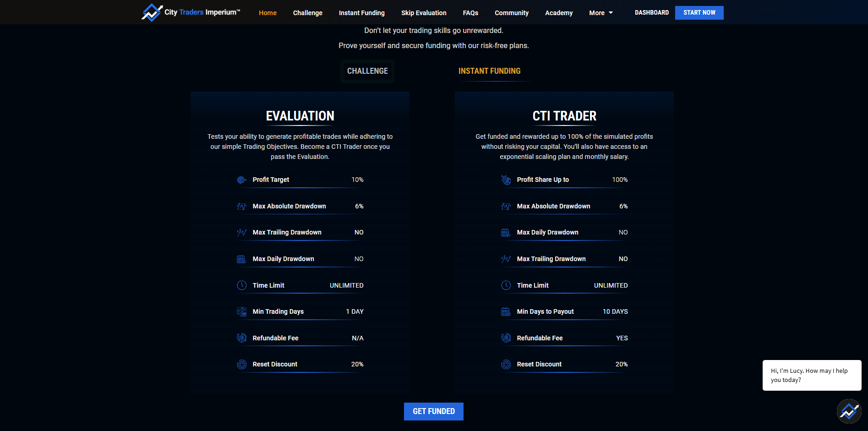This screenshot has height=431, width=868.
Task: Click the Profit Share Up to icon
Action: pos(506,180)
